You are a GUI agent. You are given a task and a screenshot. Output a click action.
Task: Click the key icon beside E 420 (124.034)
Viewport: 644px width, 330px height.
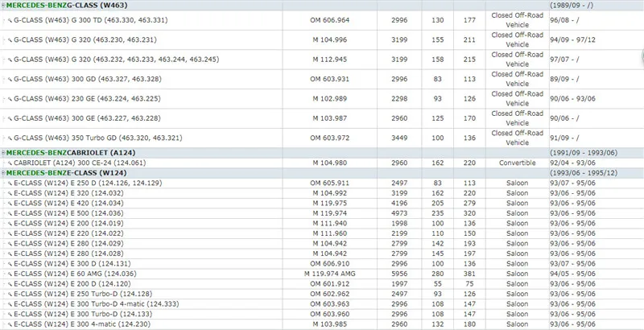pyautogui.click(x=10, y=203)
